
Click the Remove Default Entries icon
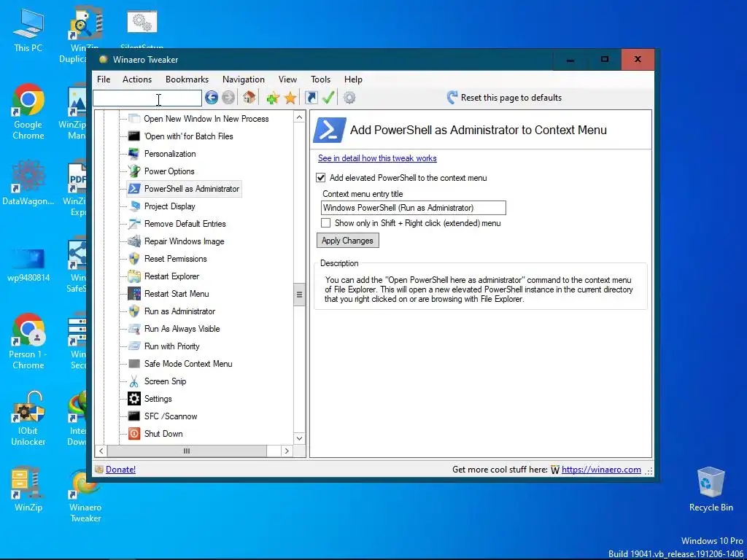pyautogui.click(x=134, y=224)
